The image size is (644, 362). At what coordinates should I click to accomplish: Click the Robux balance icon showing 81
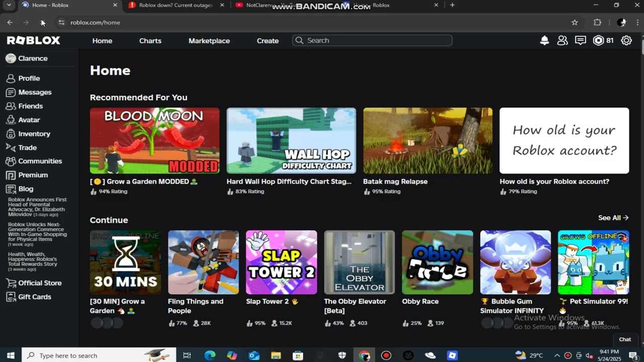(x=598, y=40)
